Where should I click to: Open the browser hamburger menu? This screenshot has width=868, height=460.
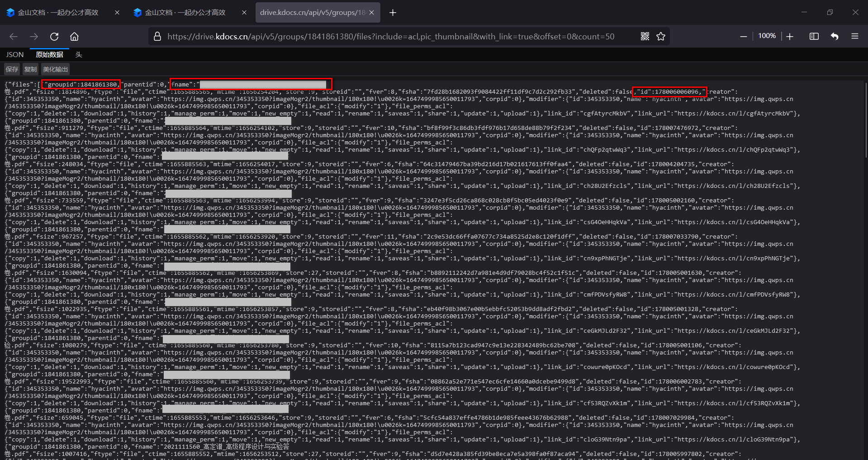[855, 36]
